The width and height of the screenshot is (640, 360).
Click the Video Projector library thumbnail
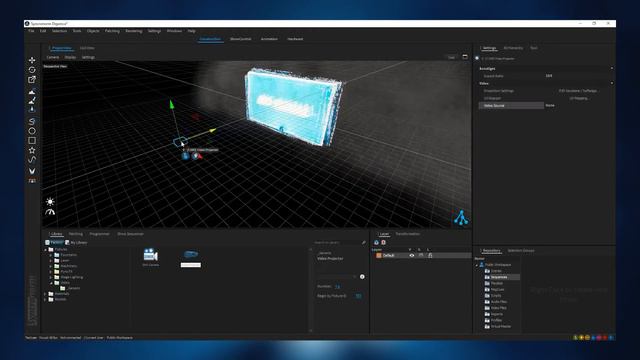coord(191,254)
